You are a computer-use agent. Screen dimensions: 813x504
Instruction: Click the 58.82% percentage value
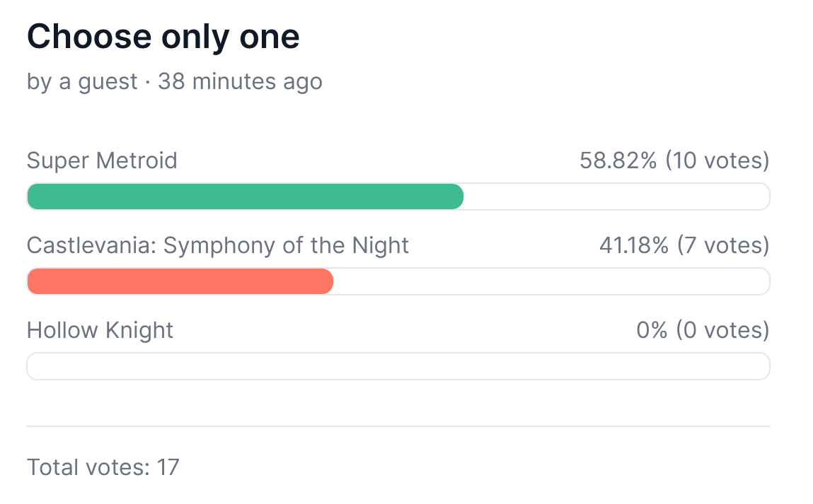tap(618, 161)
